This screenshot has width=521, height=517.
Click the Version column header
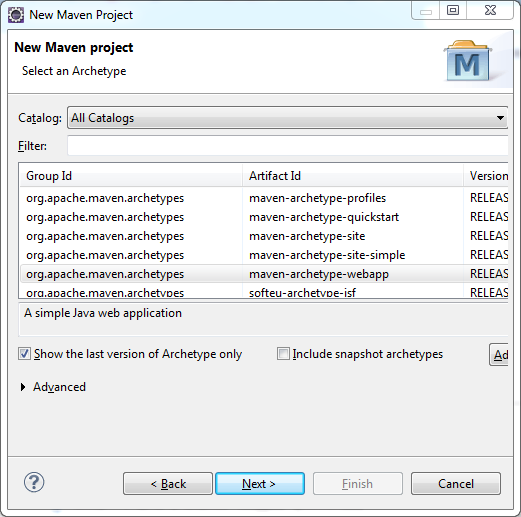486,176
